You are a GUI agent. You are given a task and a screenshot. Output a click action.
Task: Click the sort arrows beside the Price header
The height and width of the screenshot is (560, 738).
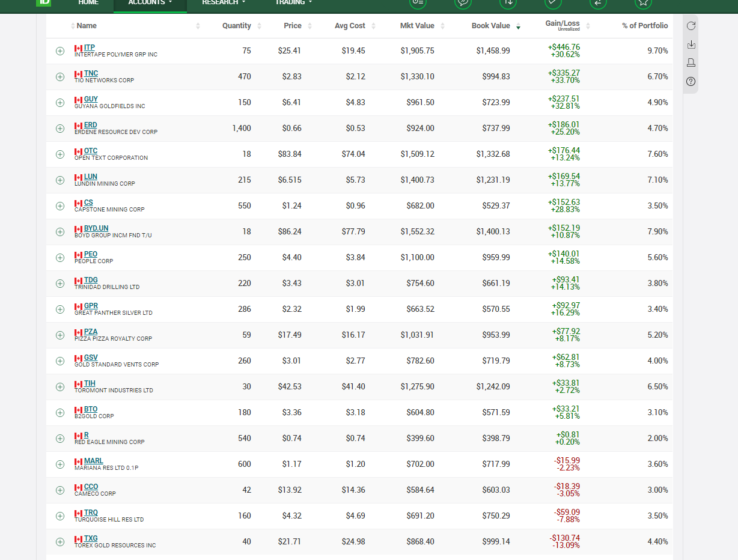pyautogui.click(x=310, y=26)
